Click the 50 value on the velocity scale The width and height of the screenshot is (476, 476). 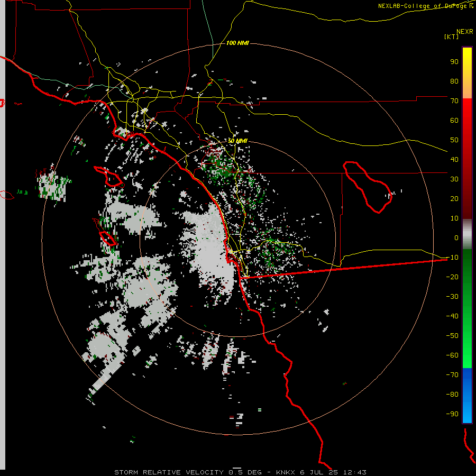(454, 140)
